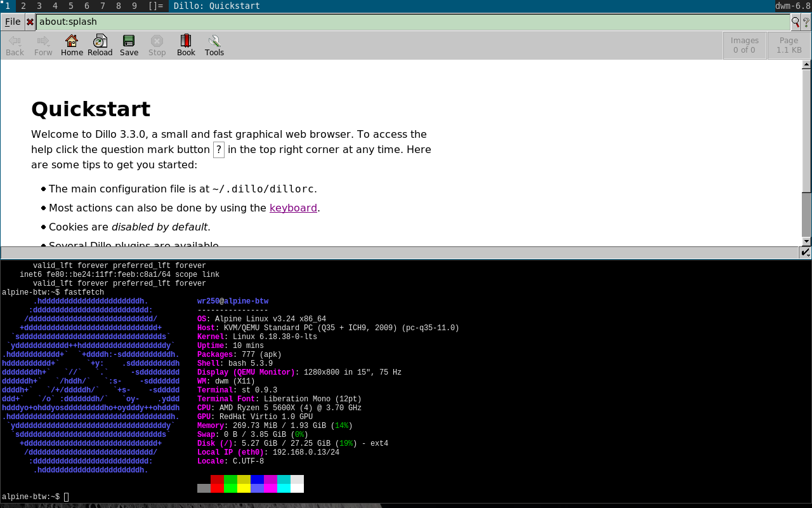Open the Home page in Dillo
812x508 pixels.
pos(72,46)
